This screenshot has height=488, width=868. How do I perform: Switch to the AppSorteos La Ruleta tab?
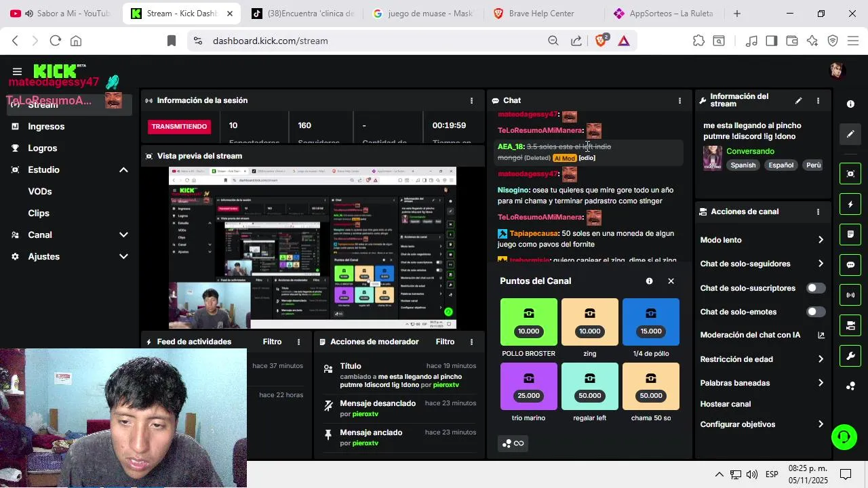pyautogui.click(x=665, y=14)
